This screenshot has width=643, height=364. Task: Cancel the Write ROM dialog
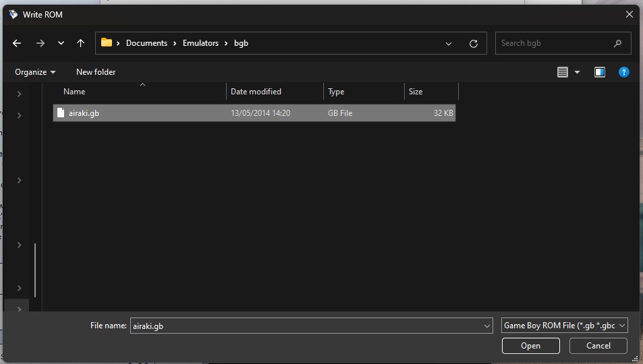click(x=598, y=346)
